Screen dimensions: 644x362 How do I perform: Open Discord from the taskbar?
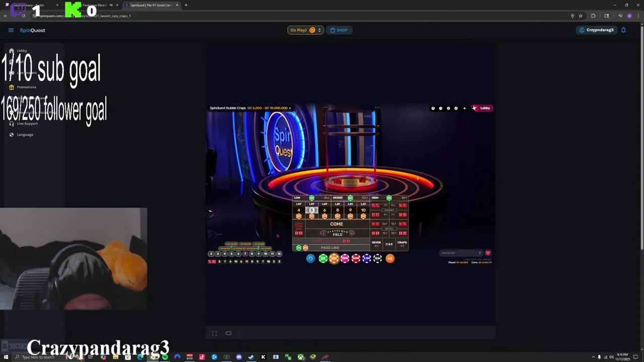click(x=239, y=357)
